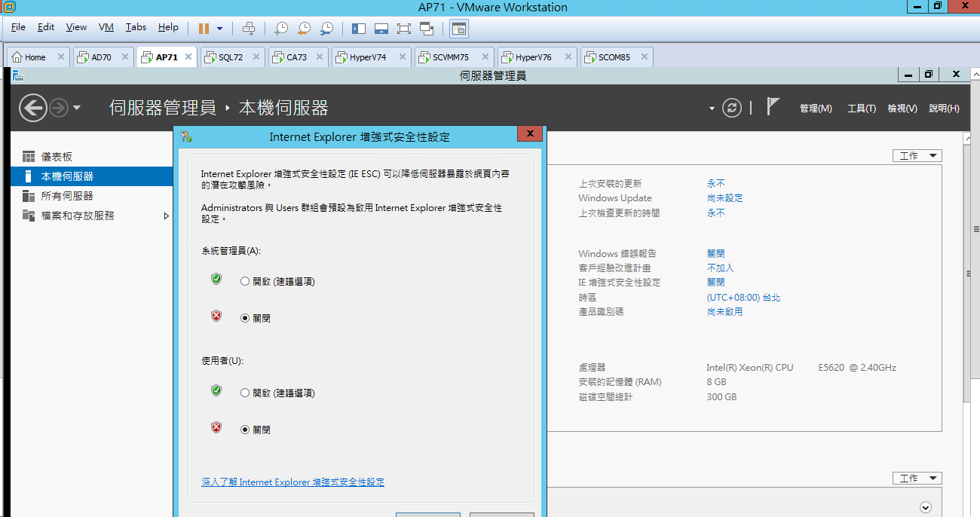This screenshot has width=980, height=517.
Task: Enable IE ESC for 系統管理員
Action: pyautogui.click(x=245, y=281)
